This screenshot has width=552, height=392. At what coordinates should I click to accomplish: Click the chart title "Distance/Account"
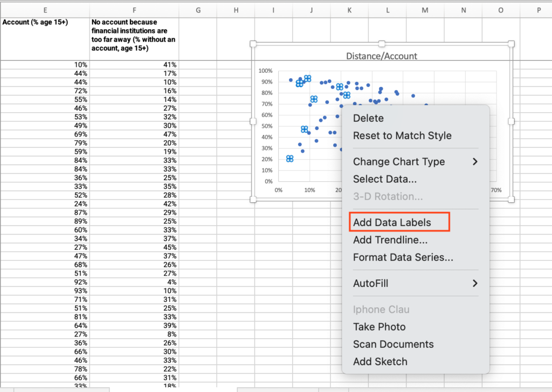point(382,56)
